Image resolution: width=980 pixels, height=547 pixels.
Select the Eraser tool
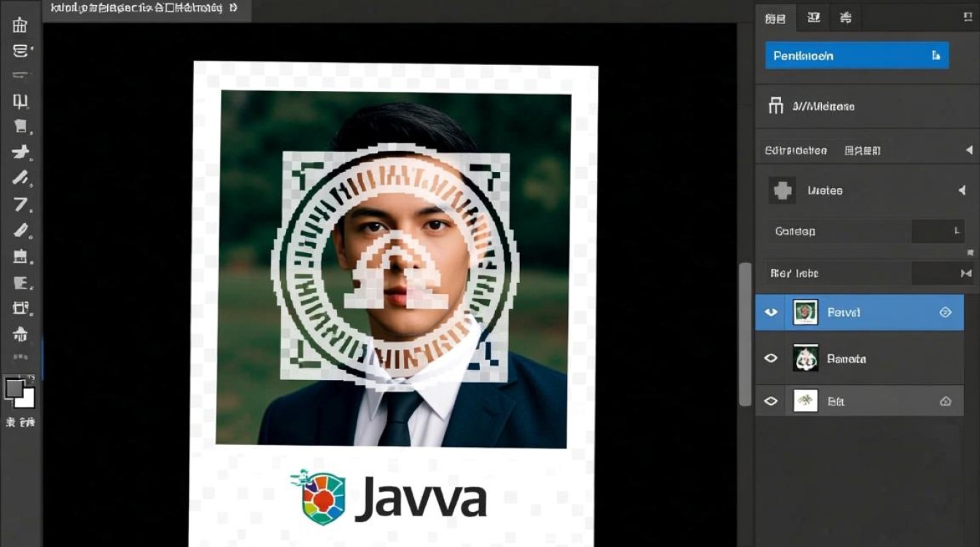20,206
